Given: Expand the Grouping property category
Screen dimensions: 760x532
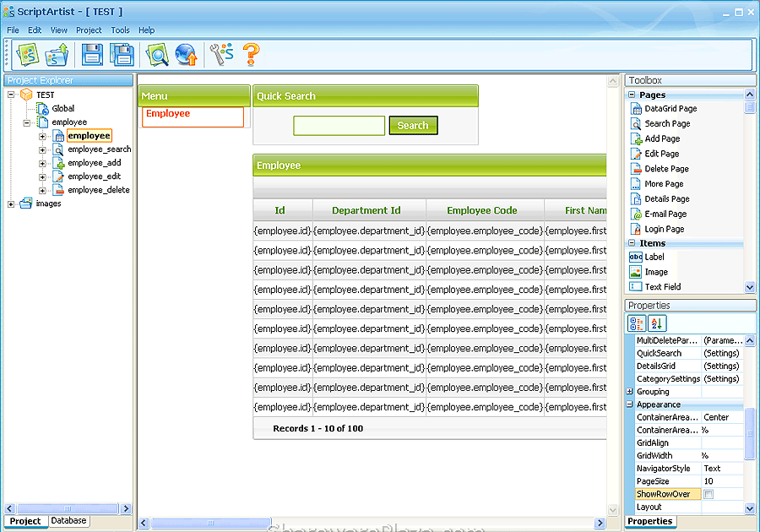Looking at the screenshot, I should pos(630,392).
